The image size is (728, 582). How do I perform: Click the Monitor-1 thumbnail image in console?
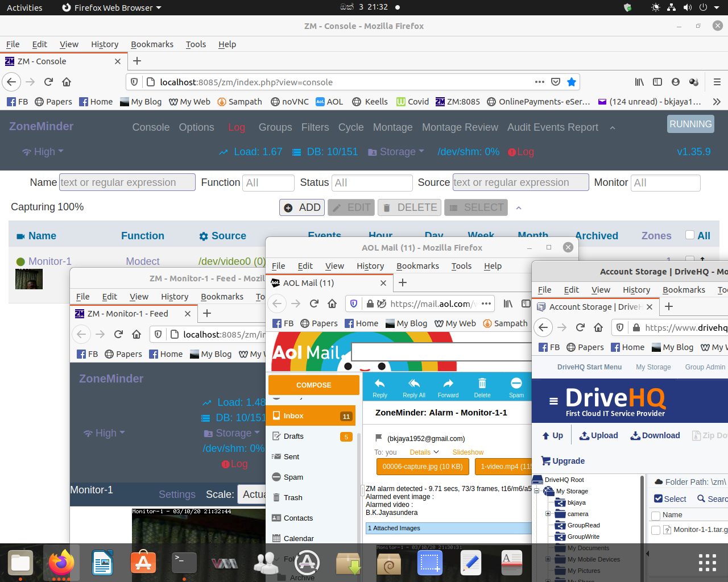click(29, 279)
